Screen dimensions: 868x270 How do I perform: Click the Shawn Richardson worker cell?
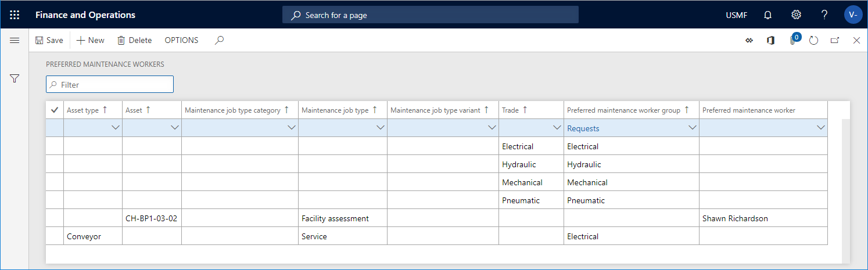coord(763,218)
